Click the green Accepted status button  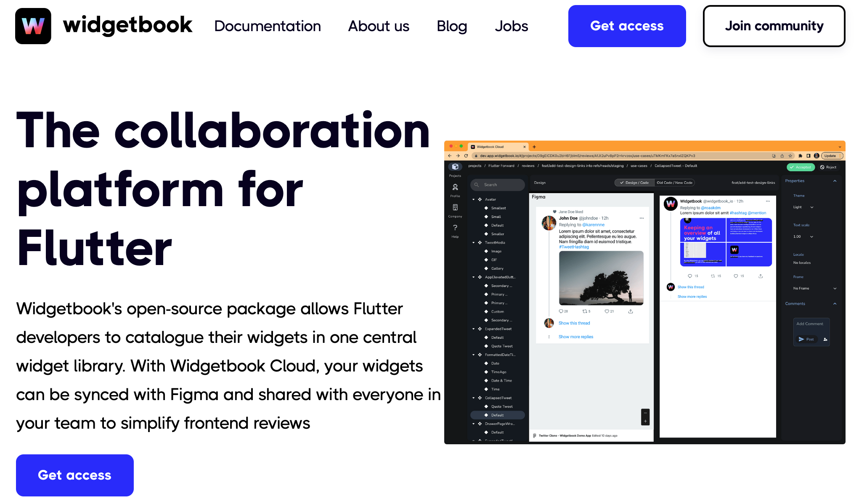click(801, 167)
